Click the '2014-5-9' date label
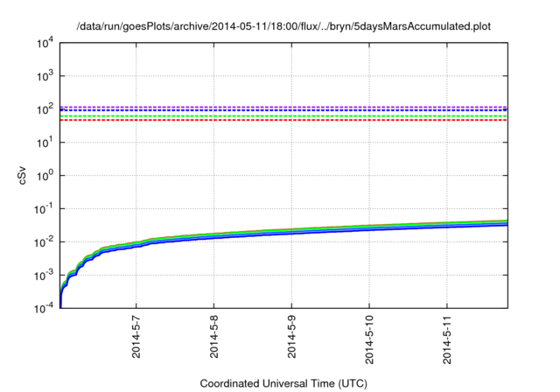The image size is (560, 392). pos(291,337)
